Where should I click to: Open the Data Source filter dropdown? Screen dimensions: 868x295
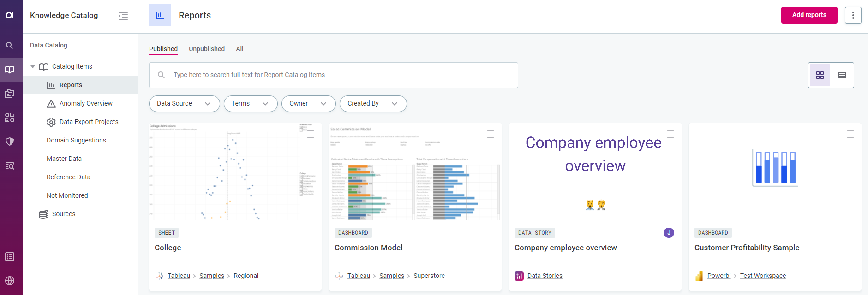tap(183, 104)
